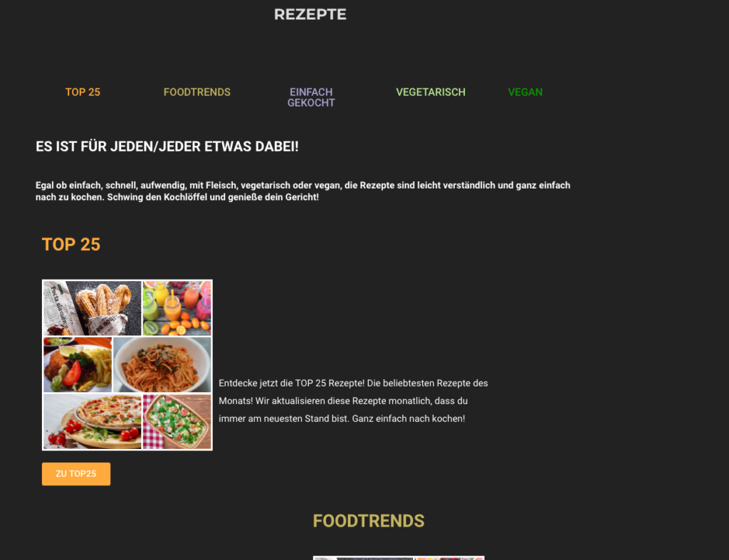Click the pizza with tomatoes photo
The height and width of the screenshot is (560, 729).
click(x=92, y=421)
